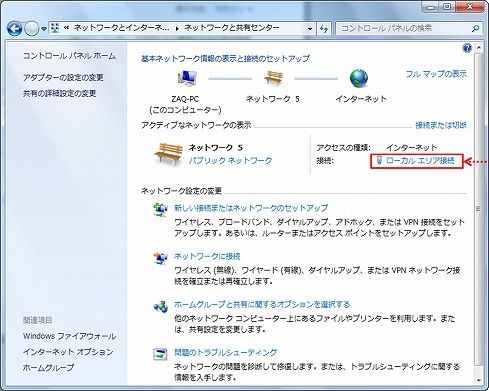Click the vertical scrollbar thumb

tap(479, 208)
